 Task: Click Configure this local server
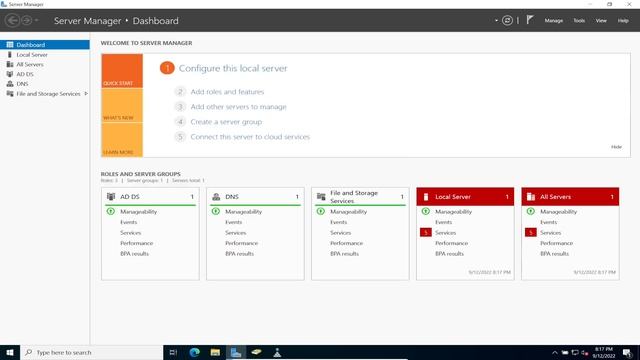coord(233,68)
